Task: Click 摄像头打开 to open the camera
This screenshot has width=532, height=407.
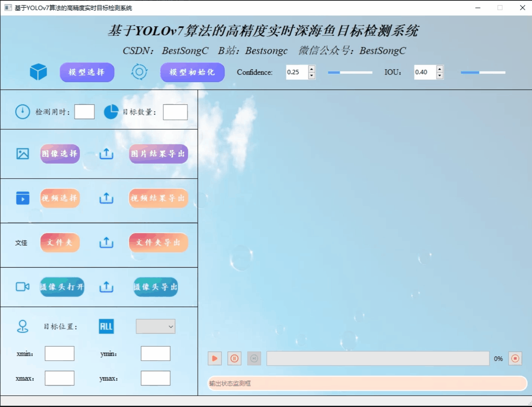Action: [62, 287]
